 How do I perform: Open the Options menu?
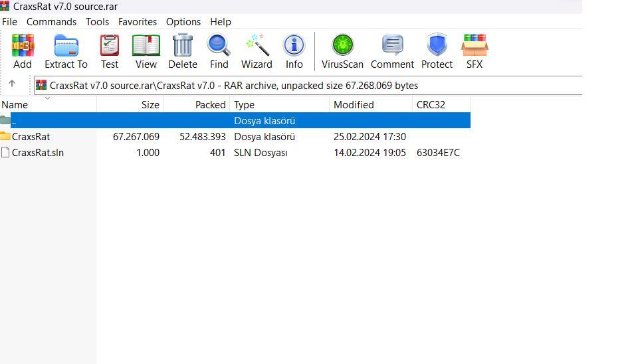click(183, 21)
